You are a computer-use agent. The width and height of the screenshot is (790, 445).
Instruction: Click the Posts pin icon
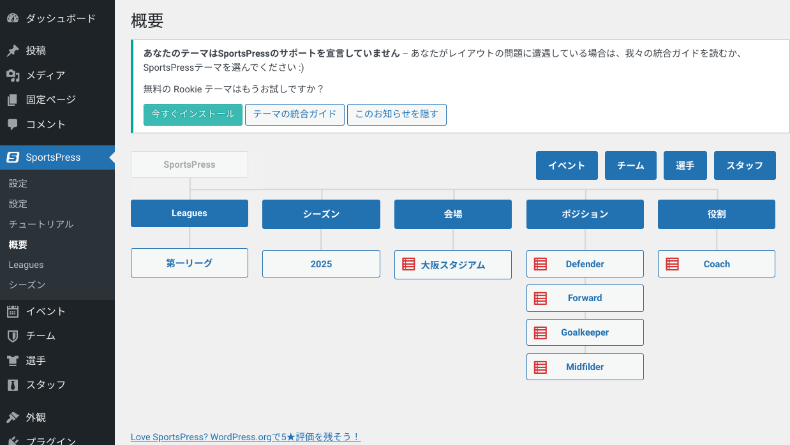[x=13, y=50]
